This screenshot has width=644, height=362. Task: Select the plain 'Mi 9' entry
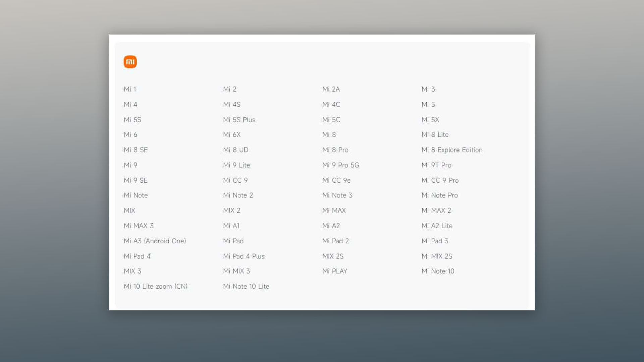point(130,165)
